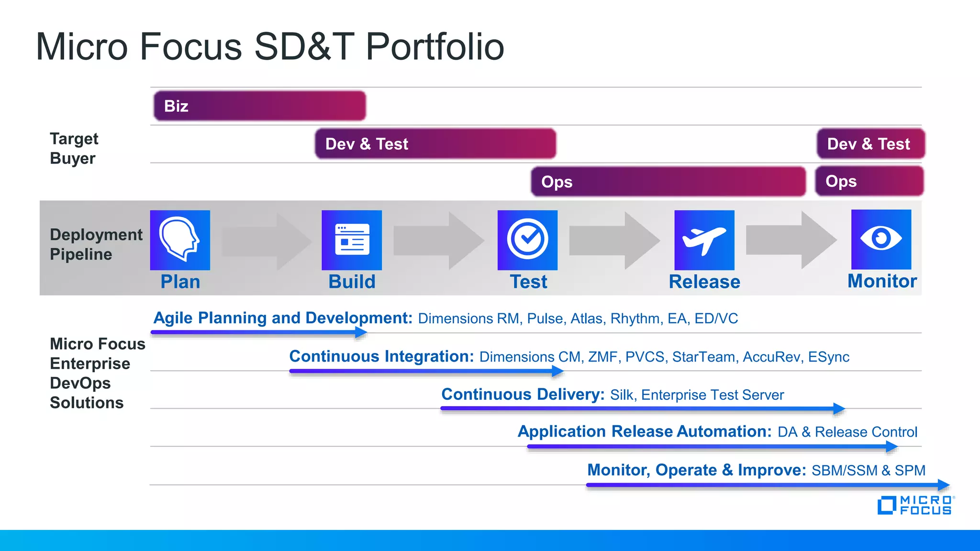980x551 pixels.
Task: Click 'Dimensions CM, ZMF, PVCS, StarTeam, AccuRev, ESync' text
Action: (664, 357)
